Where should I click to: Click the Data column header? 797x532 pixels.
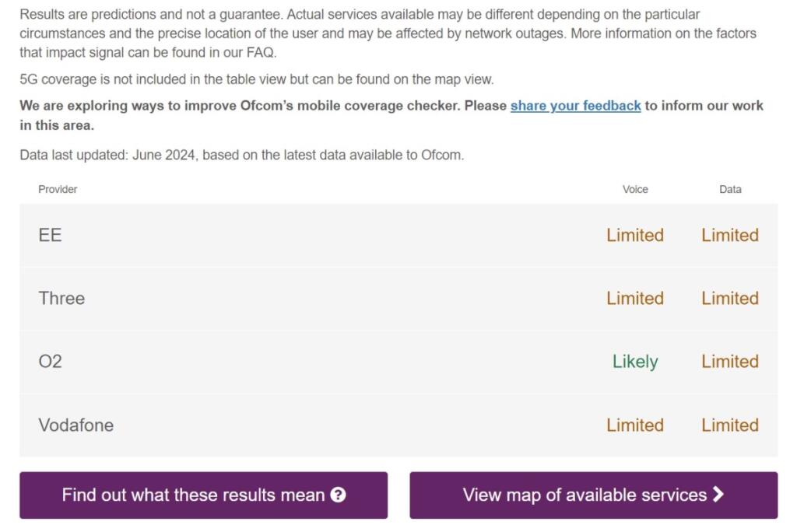point(730,189)
